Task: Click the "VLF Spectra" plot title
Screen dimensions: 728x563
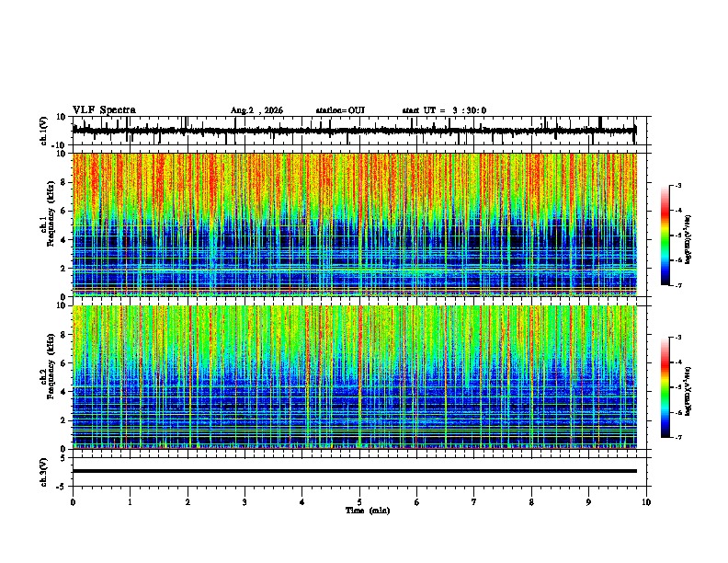Action: click(104, 110)
